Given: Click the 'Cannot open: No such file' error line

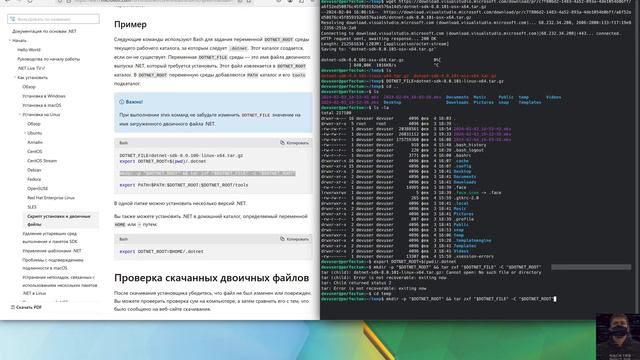Looking at the screenshot, I should (x=431, y=272).
